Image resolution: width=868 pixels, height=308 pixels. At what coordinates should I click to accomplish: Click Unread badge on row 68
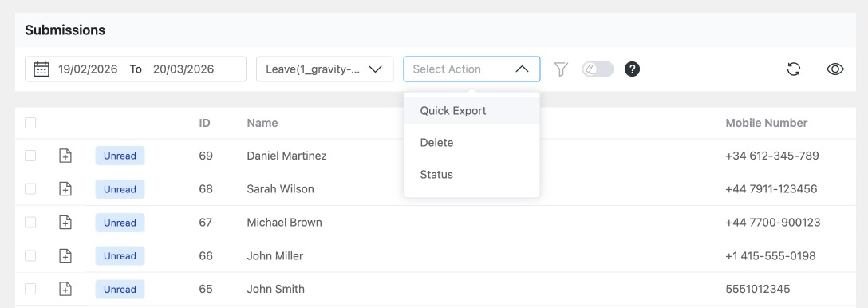(x=120, y=189)
